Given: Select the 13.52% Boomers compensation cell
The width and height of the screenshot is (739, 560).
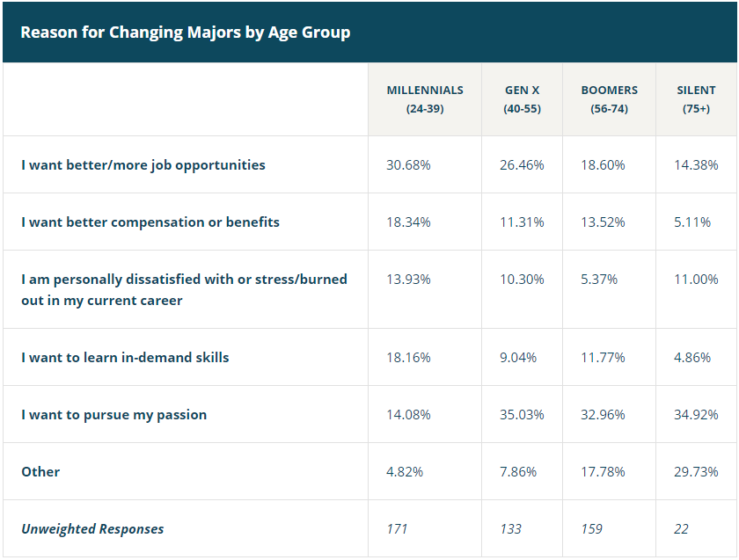Looking at the screenshot, I should point(603,222).
